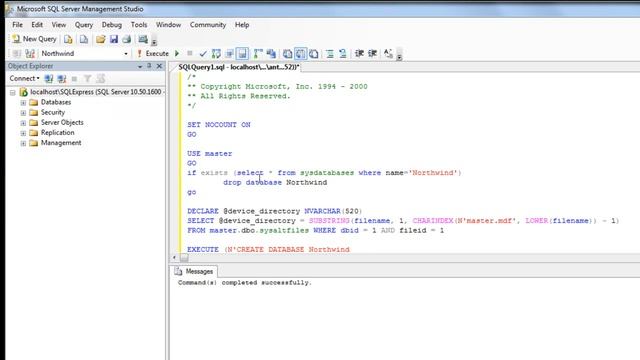
Task: Close the Object Explorer panel
Action: pos(160,66)
